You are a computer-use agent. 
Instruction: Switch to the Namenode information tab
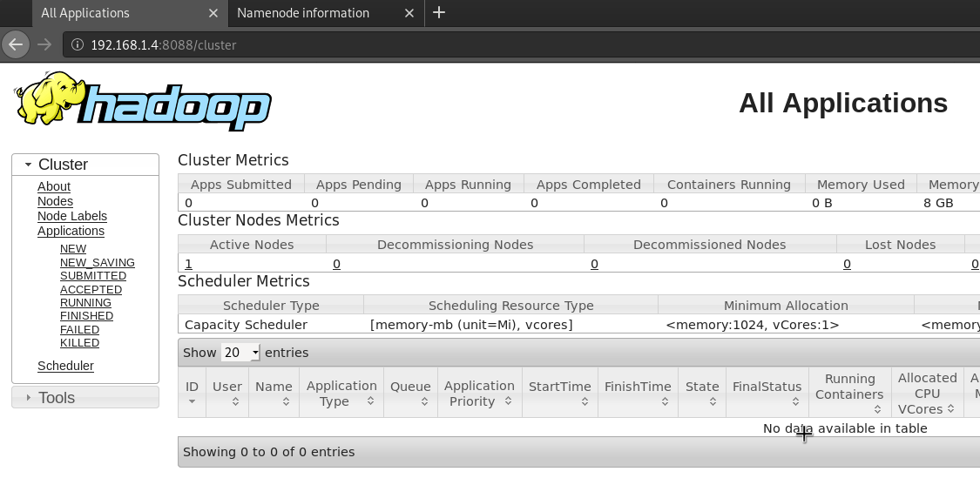click(303, 13)
